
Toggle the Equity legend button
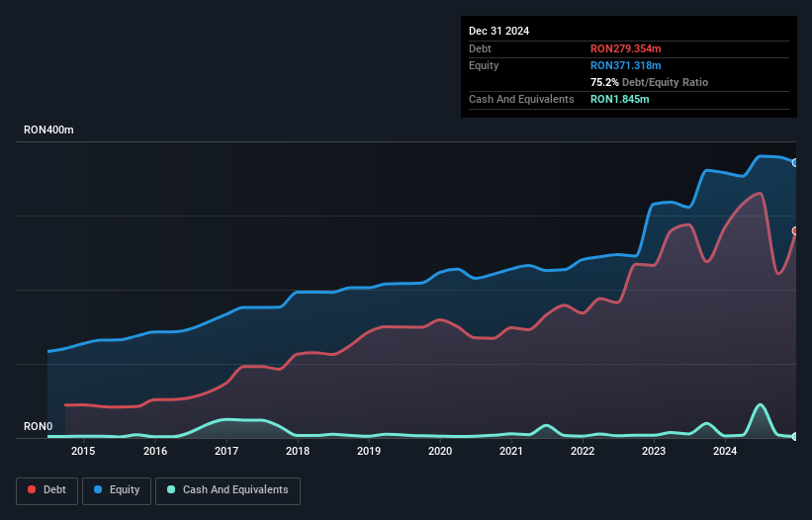(117, 490)
